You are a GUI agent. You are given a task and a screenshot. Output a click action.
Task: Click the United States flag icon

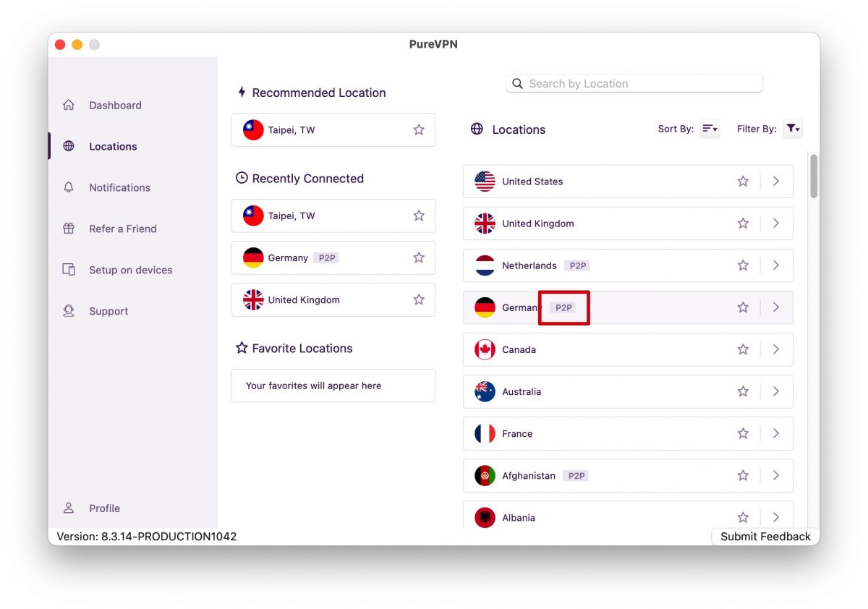tap(485, 182)
